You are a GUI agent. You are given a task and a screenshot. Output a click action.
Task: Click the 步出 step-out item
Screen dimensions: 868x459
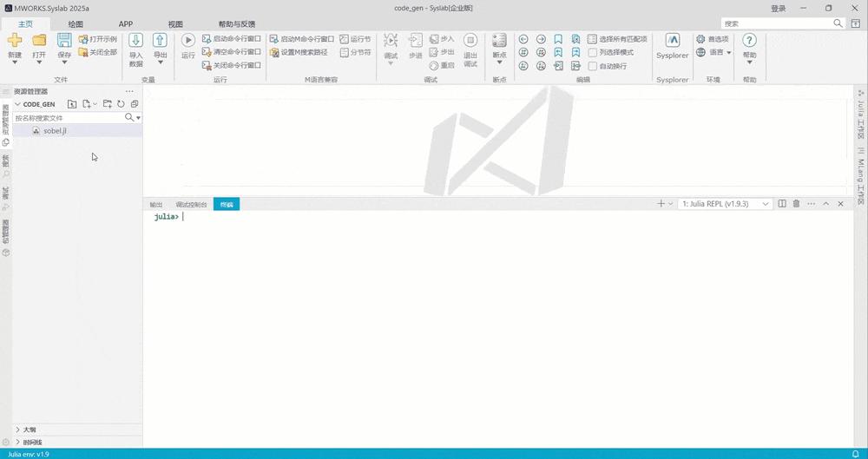point(442,52)
